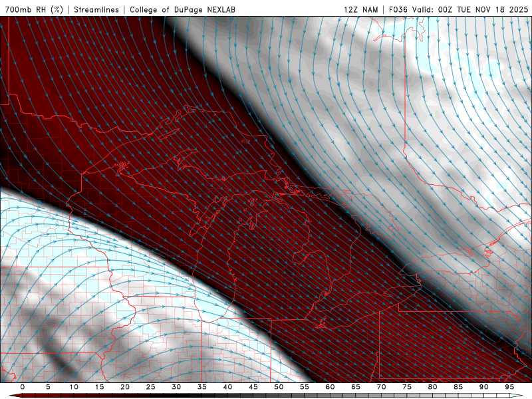Click the "12Z NAM" model run label
Viewport: 532px width, 399px height.
pyautogui.click(x=361, y=9)
